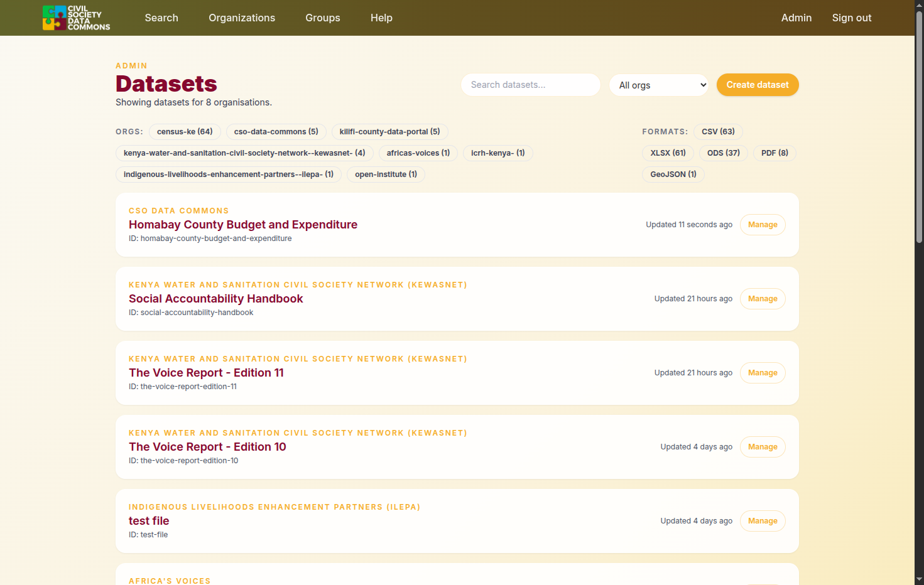Manage The Voice Report - Edition 11
This screenshot has height=585, width=924.
763,373
